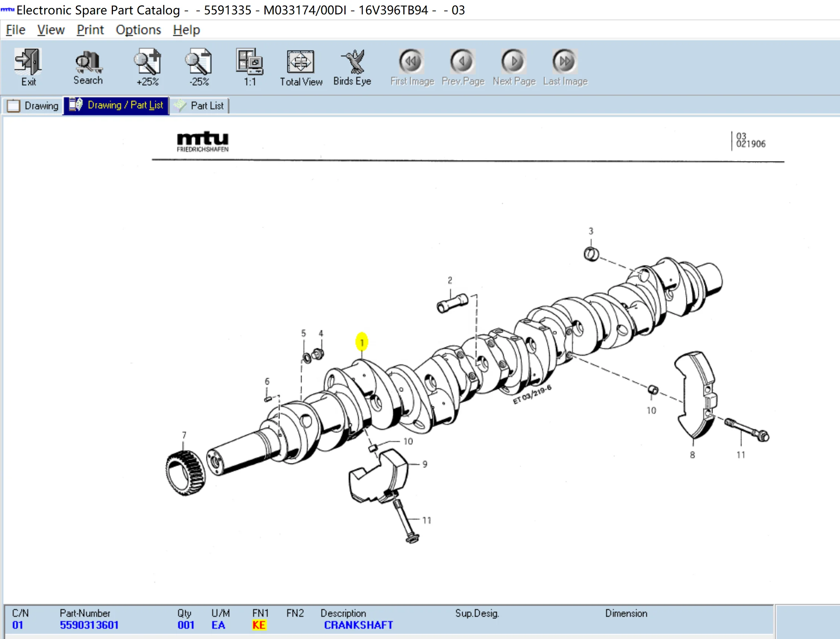The image size is (840, 639).
Task: Open the View menu
Action: [x=51, y=30]
